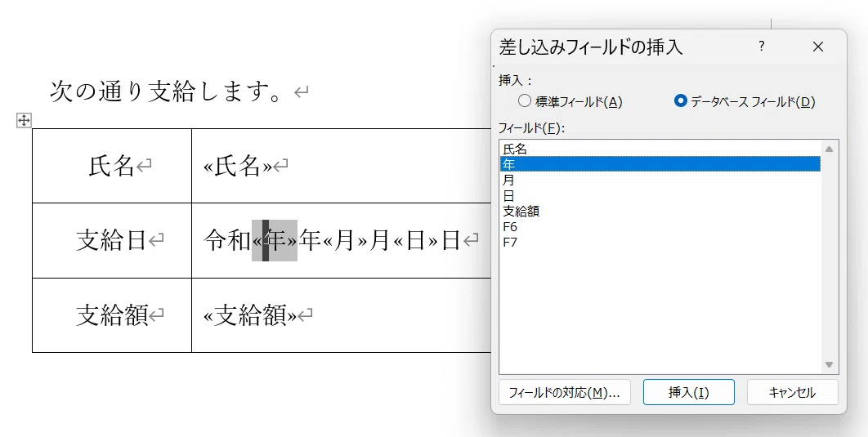The height and width of the screenshot is (437, 868).
Task: Select 氏名 in the field list
Action: click(x=660, y=149)
